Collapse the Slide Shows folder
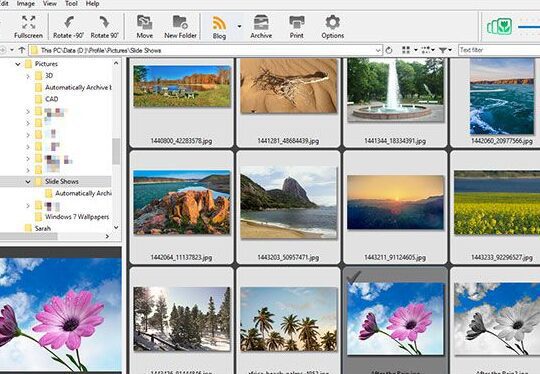The image size is (540, 374). (28, 181)
